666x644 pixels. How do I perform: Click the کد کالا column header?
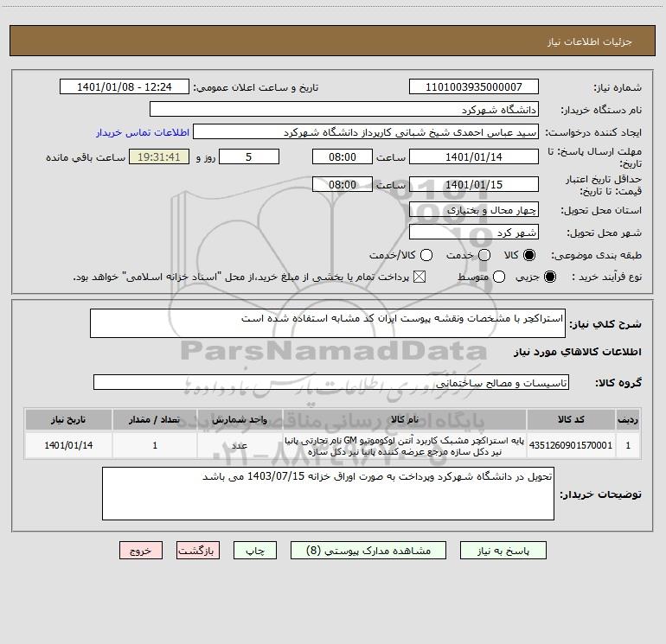571,419
